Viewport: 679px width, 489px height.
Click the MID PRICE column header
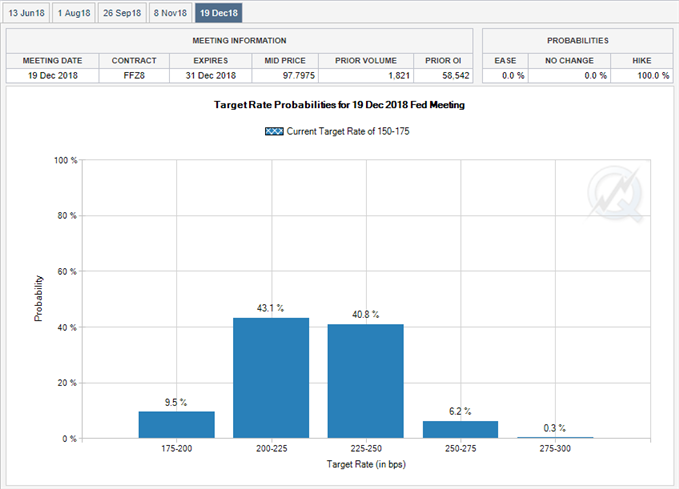pyautogui.click(x=285, y=61)
